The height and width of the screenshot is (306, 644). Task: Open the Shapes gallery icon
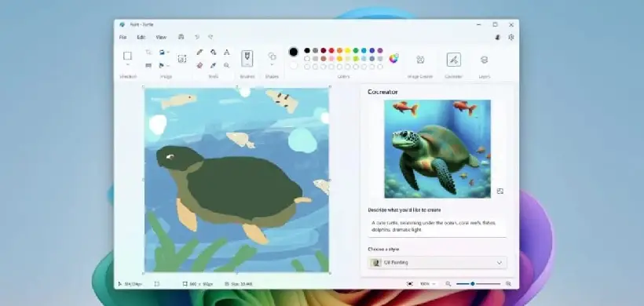pos(272,56)
